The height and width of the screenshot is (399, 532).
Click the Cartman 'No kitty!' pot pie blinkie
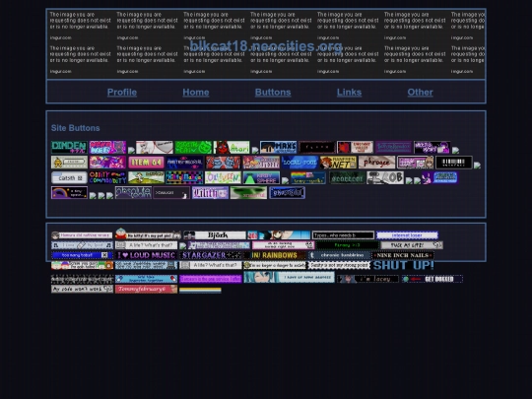(148, 233)
